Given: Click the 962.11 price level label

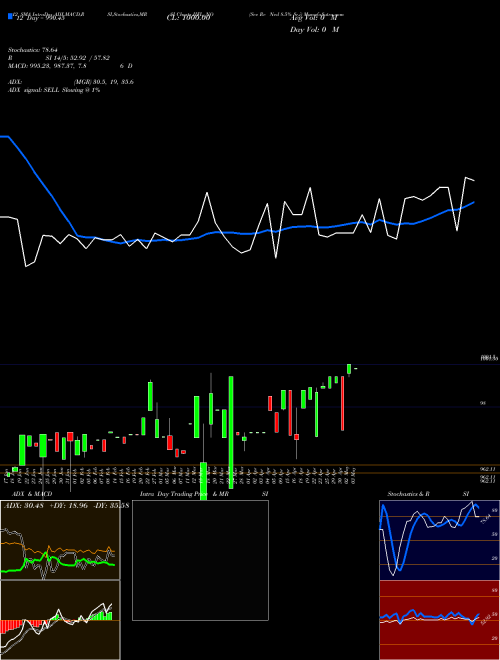Looking at the screenshot, I should [488, 468].
